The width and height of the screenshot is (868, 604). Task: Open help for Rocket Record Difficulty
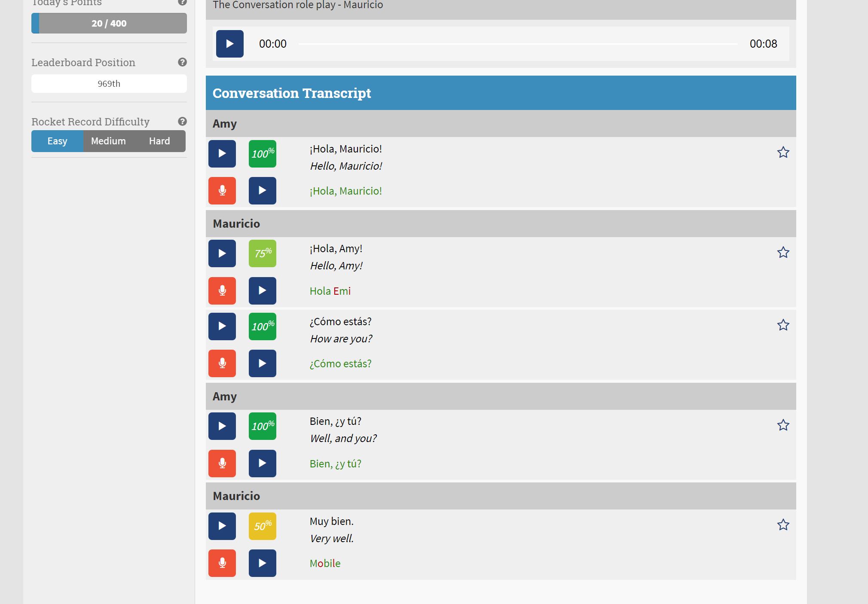(182, 122)
